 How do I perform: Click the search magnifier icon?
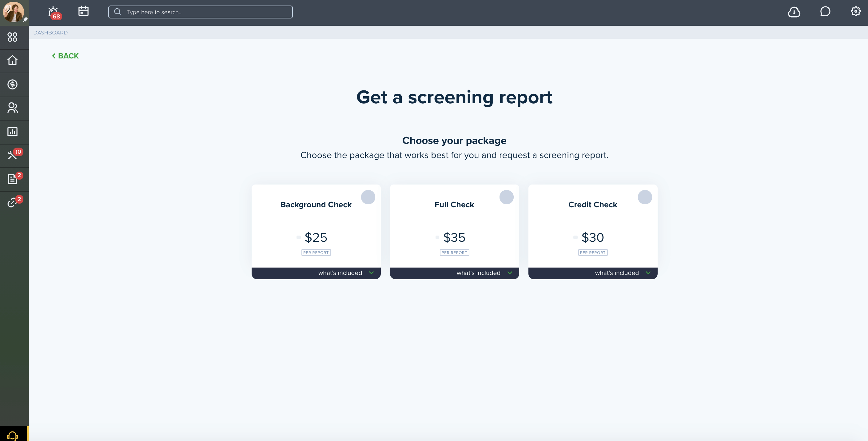click(x=117, y=12)
